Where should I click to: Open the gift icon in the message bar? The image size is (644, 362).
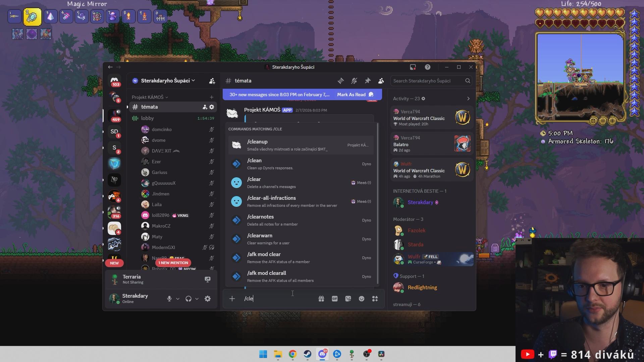321,299
